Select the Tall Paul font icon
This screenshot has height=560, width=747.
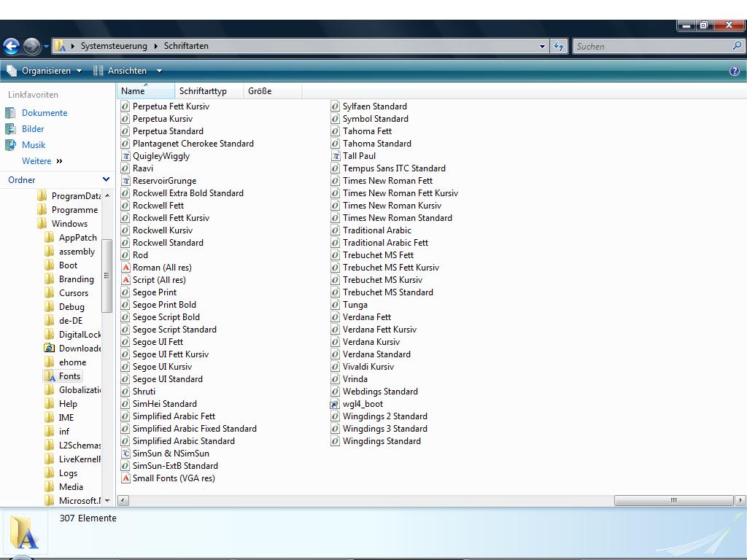pyautogui.click(x=335, y=156)
